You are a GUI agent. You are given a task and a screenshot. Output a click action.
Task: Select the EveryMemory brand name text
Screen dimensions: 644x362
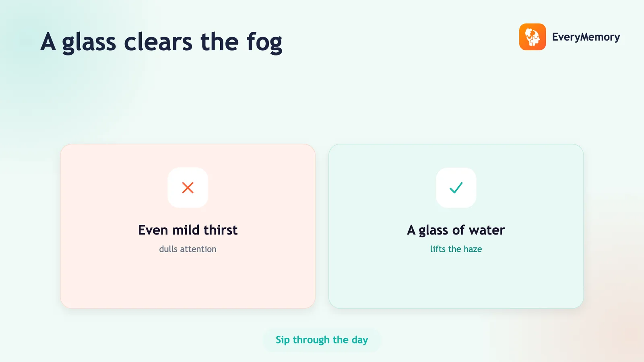click(x=586, y=37)
